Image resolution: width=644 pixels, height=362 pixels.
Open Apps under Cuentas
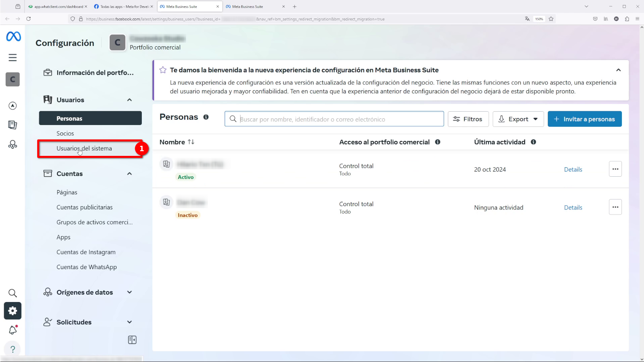[x=63, y=237]
